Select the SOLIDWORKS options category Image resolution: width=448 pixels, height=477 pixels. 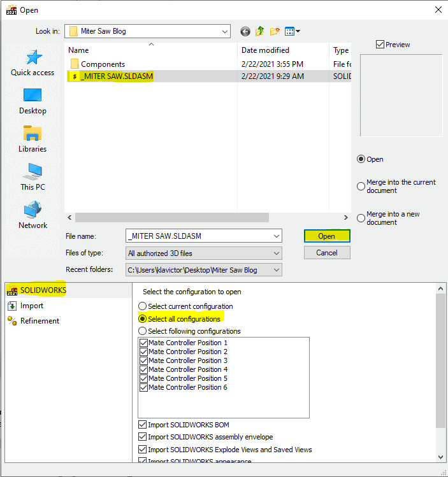point(69,290)
